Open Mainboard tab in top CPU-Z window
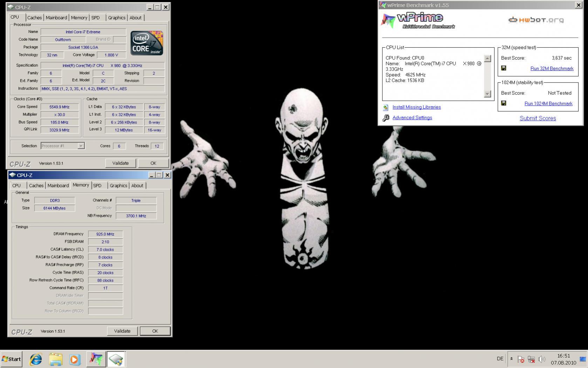The height and width of the screenshot is (368, 588). 56,18
